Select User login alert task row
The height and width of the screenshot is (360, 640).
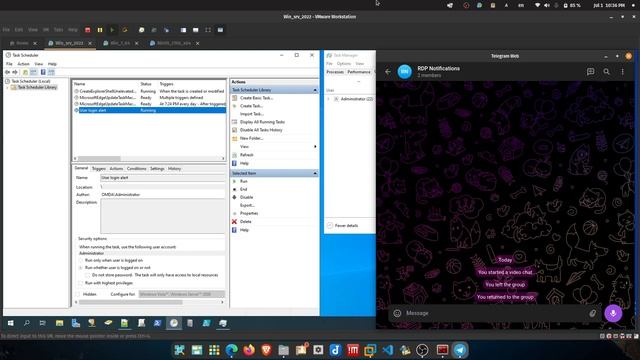(149, 110)
